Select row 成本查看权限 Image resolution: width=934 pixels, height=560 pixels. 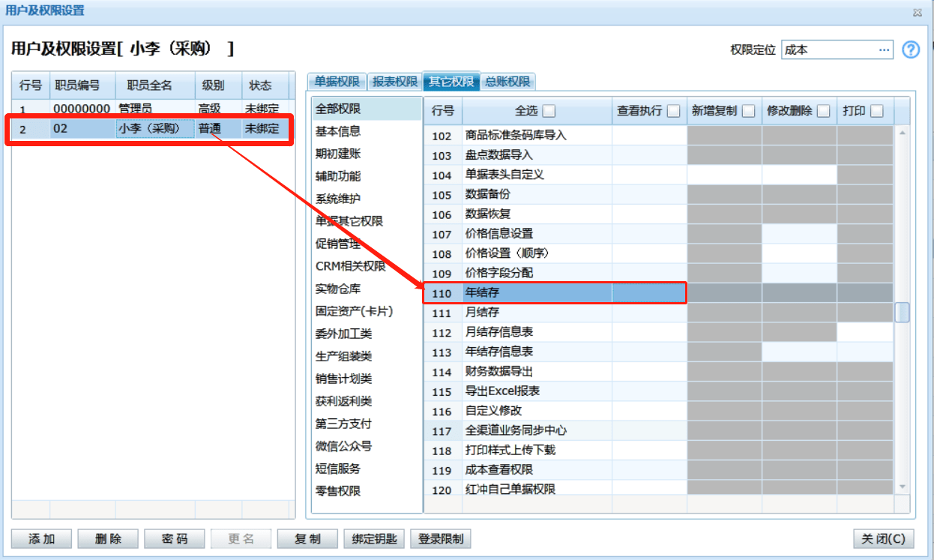tap(659, 469)
